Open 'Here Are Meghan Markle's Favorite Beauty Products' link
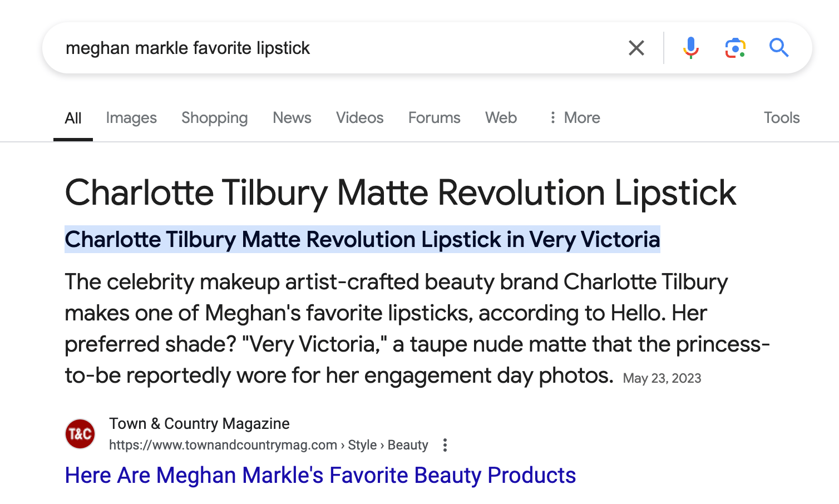 pos(320,476)
